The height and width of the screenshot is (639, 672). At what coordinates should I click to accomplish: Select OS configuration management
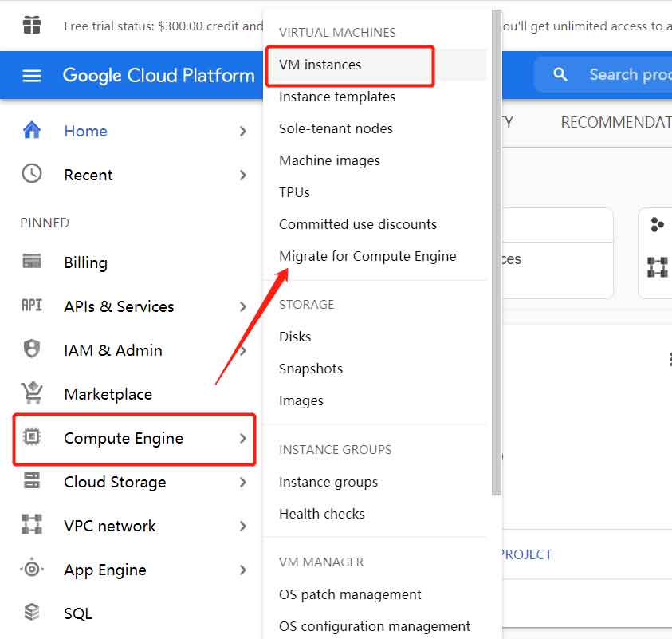pos(375,626)
